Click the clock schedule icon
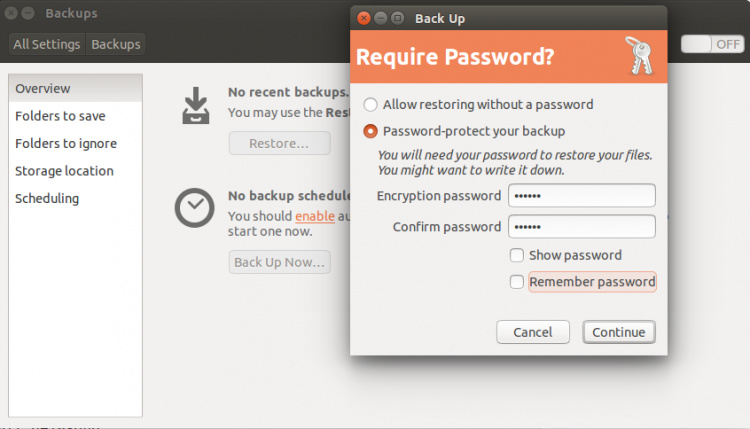Screen dimensions: 750x429 click(x=194, y=207)
